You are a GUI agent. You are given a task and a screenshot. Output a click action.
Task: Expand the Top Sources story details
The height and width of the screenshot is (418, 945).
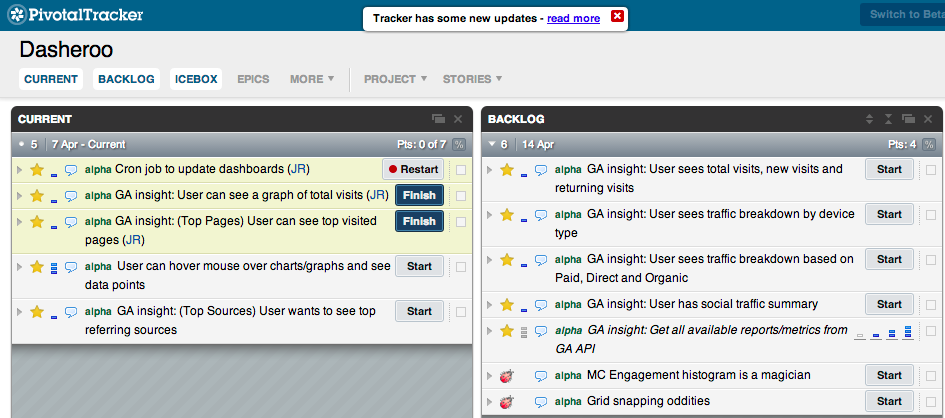pyautogui.click(x=20, y=312)
